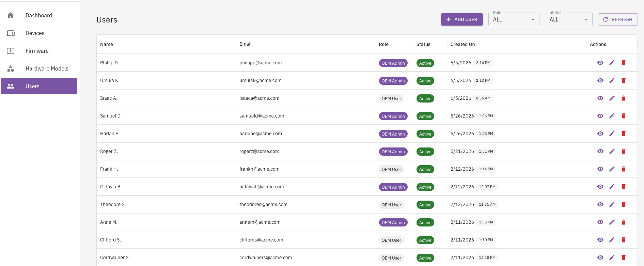View details for Clifford S.
644x266 pixels.
tap(600, 240)
